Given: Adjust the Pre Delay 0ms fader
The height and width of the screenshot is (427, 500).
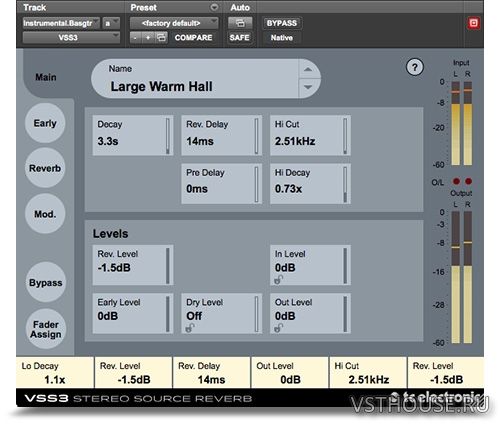Looking at the screenshot, I should click(256, 184).
